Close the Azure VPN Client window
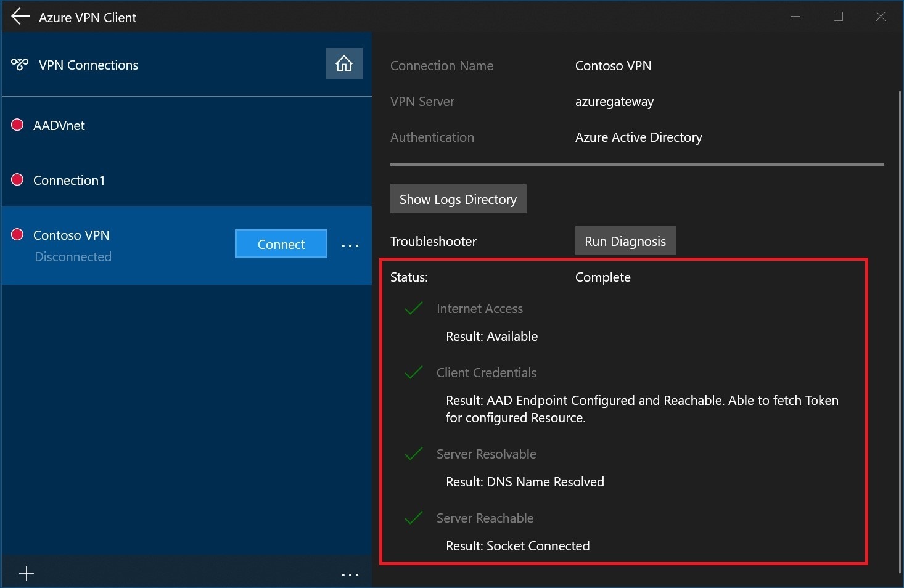 tap(881, 17)
